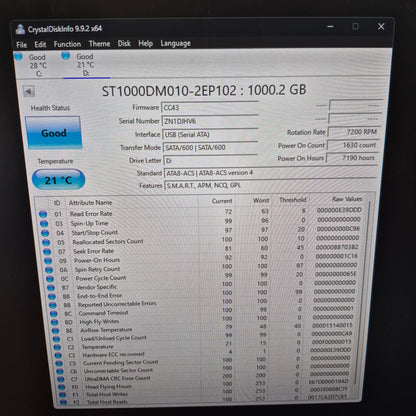Click the Transfer Mode field SATA/600
The image size is (416, 416).
(210, 147)
